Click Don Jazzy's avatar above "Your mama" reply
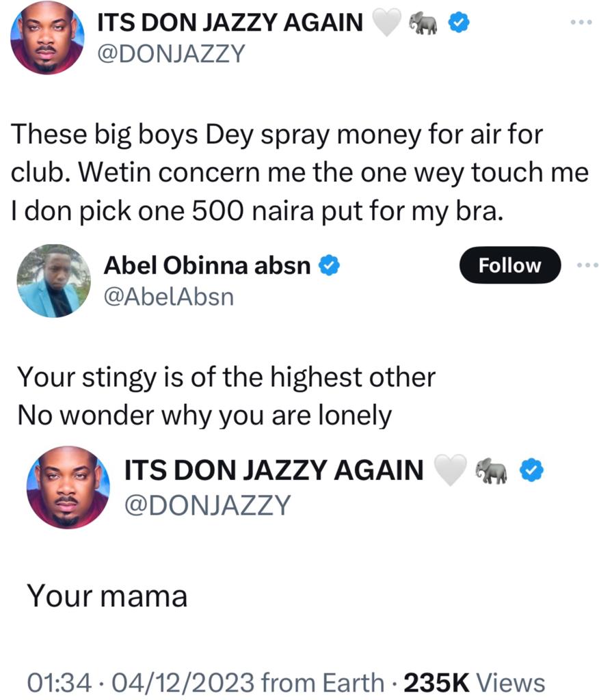 [x=68, y=487]
